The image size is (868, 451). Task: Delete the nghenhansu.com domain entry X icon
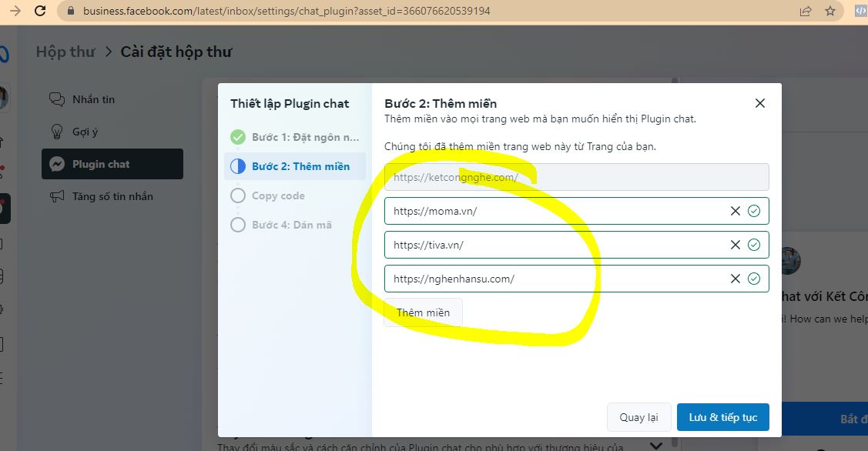coord(736,279)
